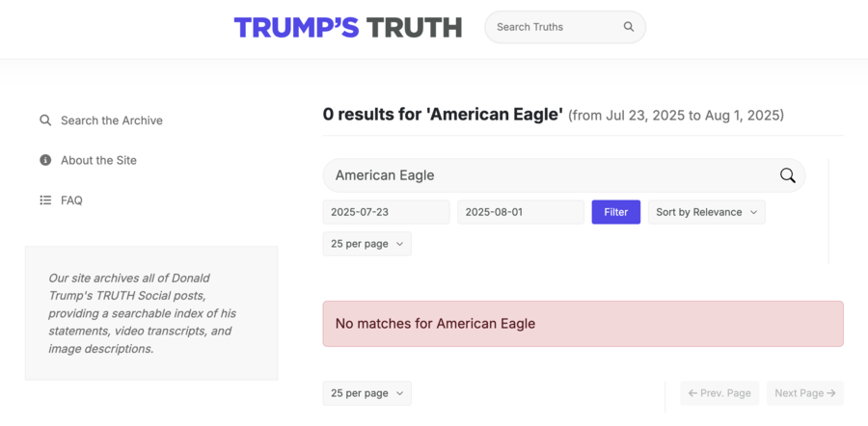Expand the upper 25 per page selector
Image resolution: width=868 pixels, height=426 pixels.
coord(367,244)
